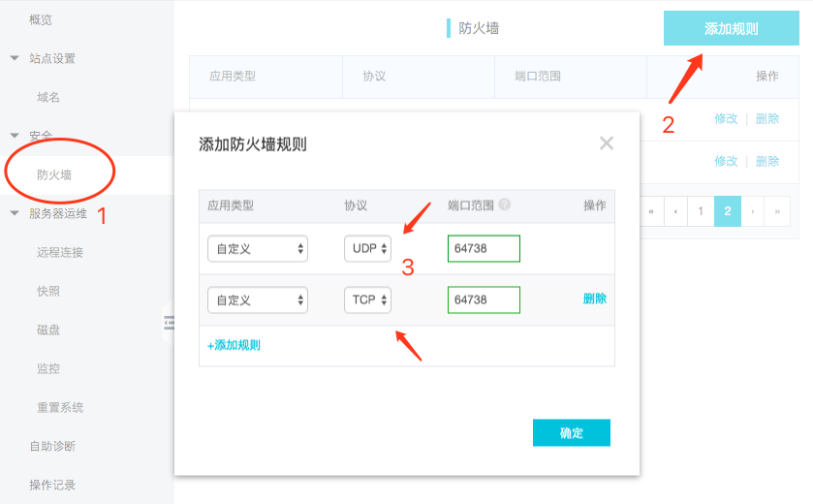Open 磁盘 in the sidebar

click(48, 330)
